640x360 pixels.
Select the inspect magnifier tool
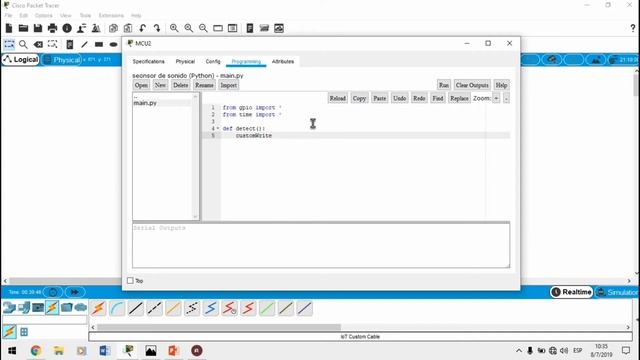(x=23, y=44)
